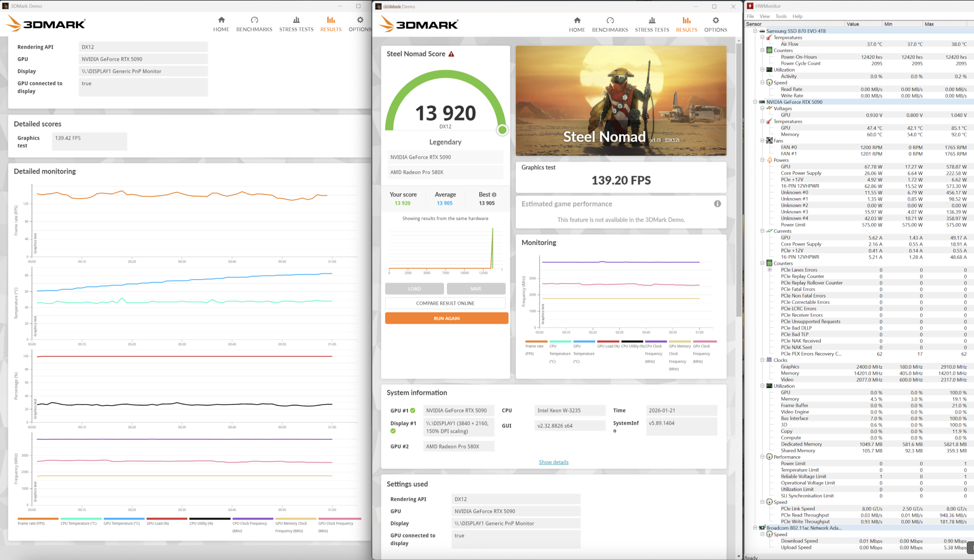Screen dimensions: 974x560
Task: Expand the PCIe Lanes Errors entry
Action: coord(769,270)
